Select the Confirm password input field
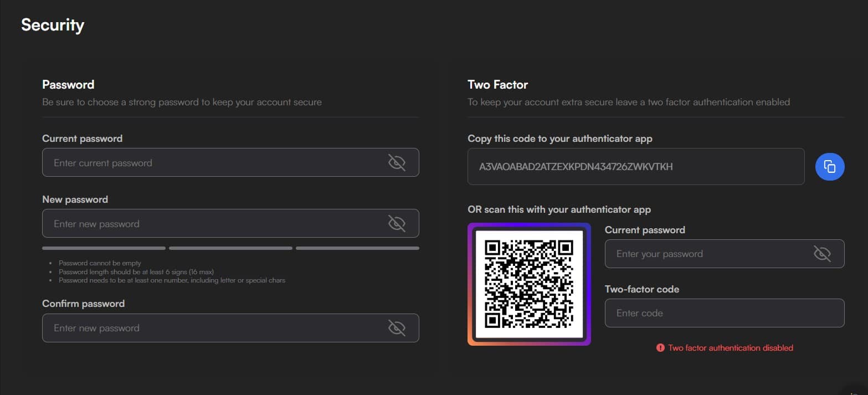 tap(210, 328)
